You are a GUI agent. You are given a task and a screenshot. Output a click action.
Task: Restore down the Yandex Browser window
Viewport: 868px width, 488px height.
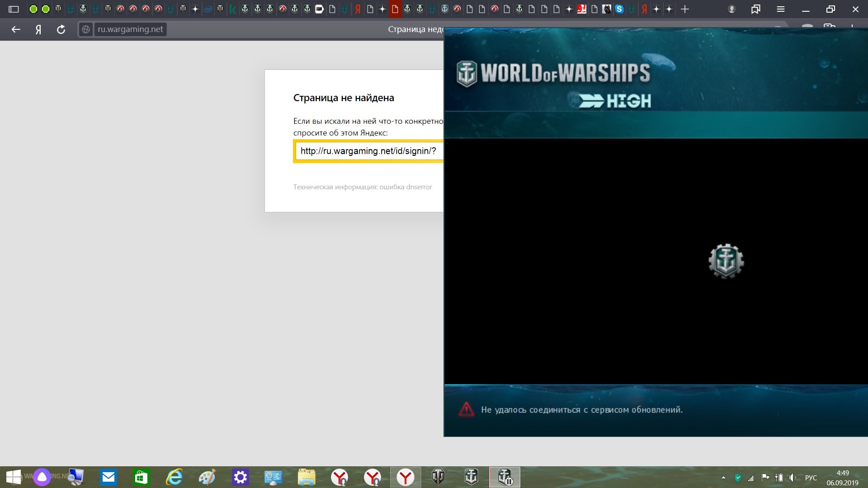pos(830,9)
